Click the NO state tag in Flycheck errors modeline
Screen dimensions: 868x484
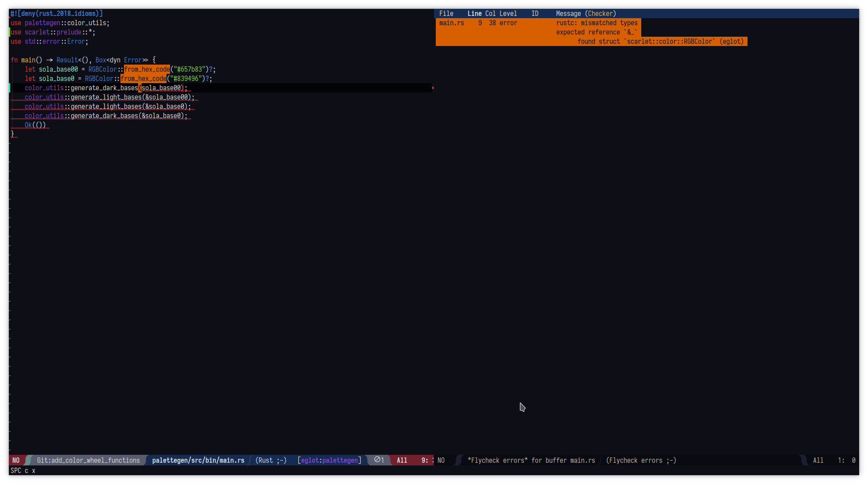[x=441, y=460]
